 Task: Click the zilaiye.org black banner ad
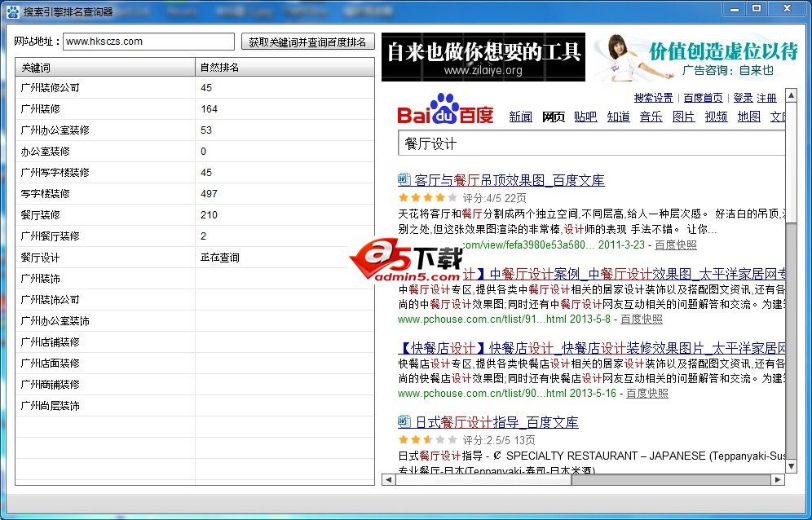click(x=483, y=57)
